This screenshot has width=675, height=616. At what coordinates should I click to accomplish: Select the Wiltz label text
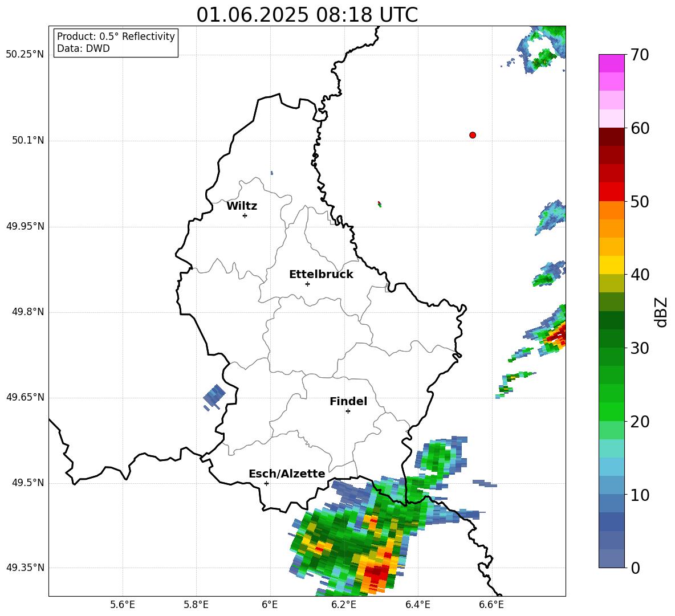pos(242,206)
